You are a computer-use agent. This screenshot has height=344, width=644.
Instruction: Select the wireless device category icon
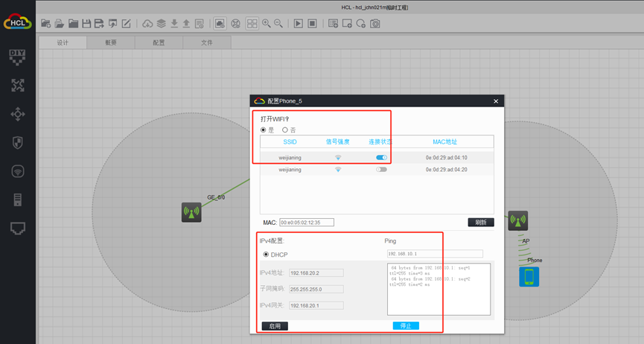17,171
